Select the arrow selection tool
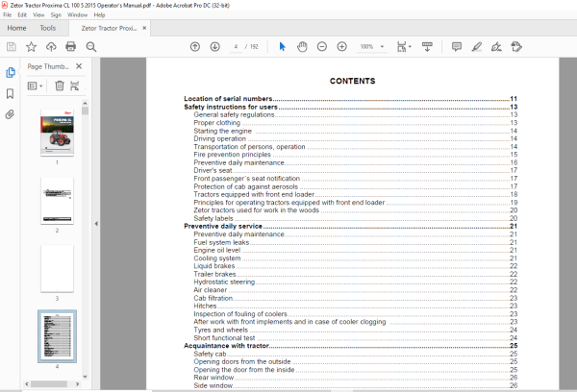 click(x=282, y=47)
